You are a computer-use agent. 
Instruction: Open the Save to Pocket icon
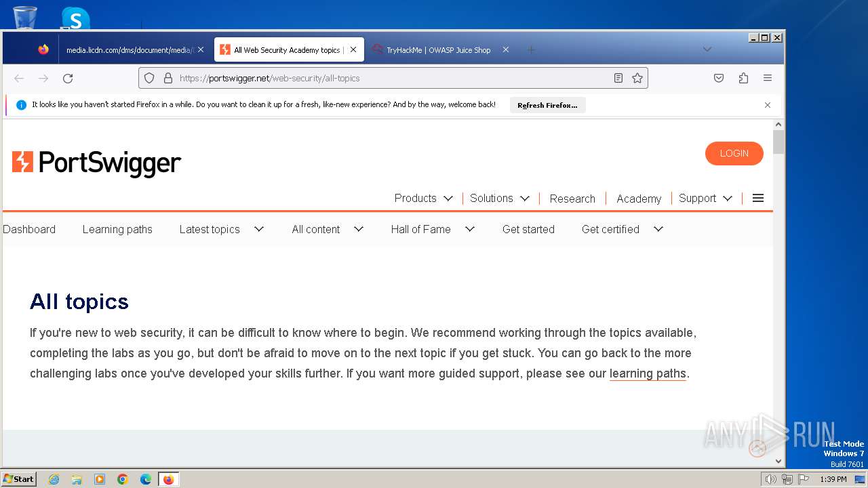719,78
